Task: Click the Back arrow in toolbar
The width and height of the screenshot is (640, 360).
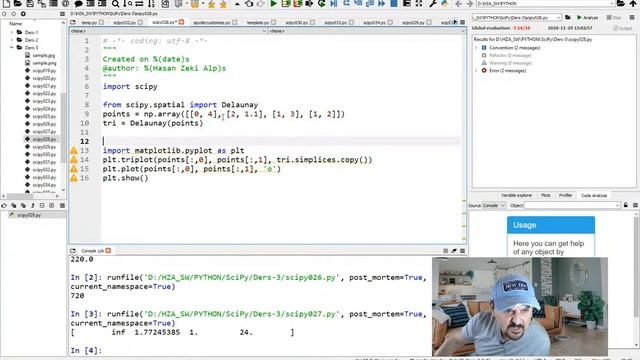Action: pyautogui.click(x=458, y=4)
